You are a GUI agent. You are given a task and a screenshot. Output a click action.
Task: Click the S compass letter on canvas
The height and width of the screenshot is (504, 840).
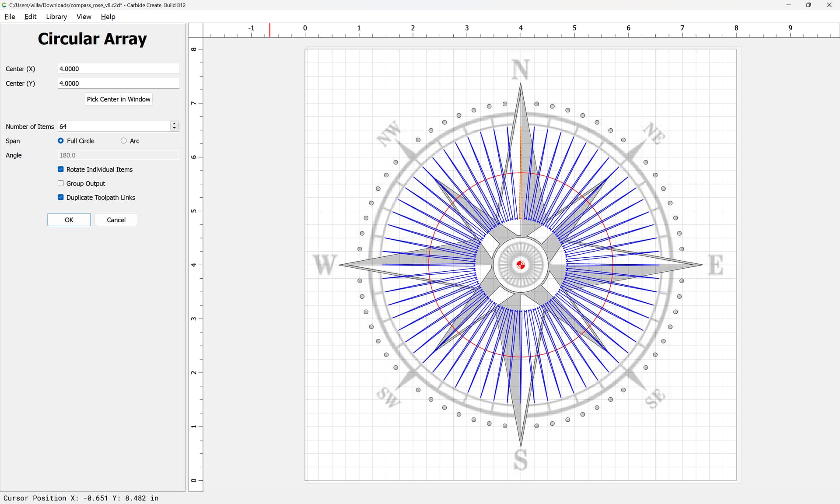click(x=521, y=459)
